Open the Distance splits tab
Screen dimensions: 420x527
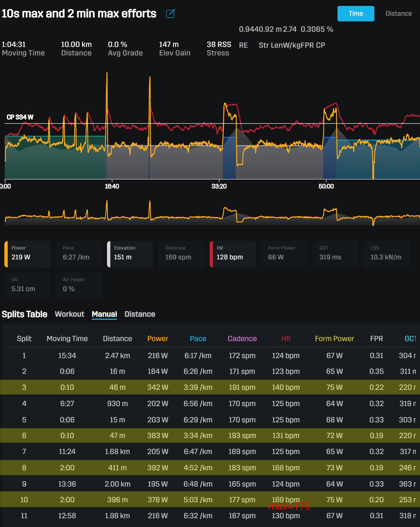coord(140,314)
